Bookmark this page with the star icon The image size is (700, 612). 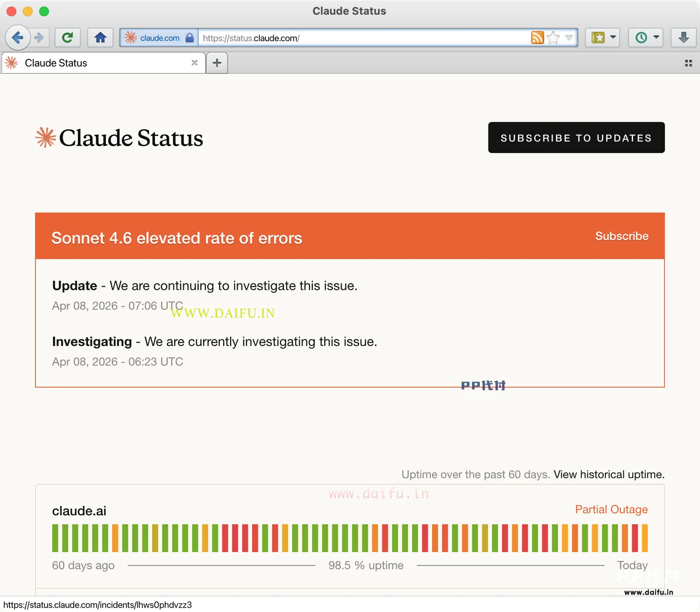pyautogui.click(x=553, y=38)
